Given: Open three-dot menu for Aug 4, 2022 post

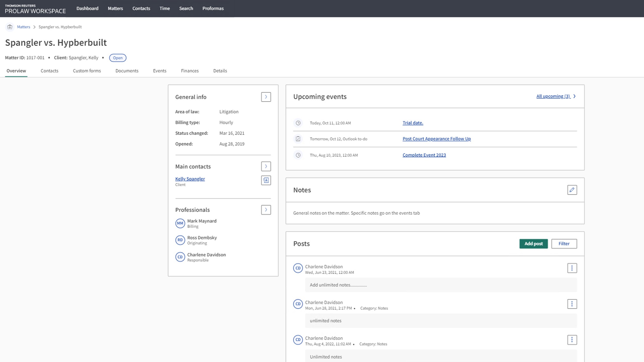Looking at the screenshot, I should (x=572, y=340).
